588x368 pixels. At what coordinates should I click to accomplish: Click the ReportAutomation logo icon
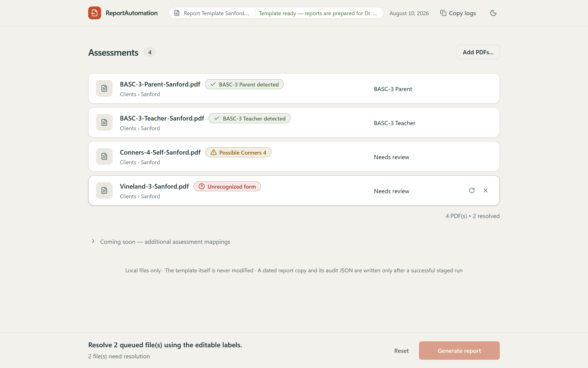point(95,13)
